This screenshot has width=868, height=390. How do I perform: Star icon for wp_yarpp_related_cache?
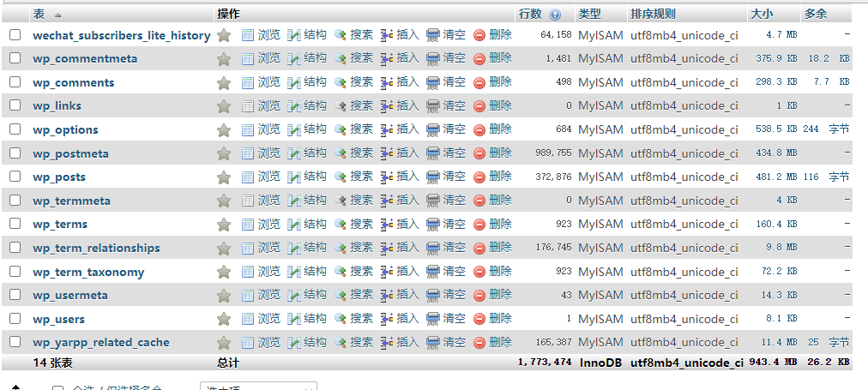[224, 343]
